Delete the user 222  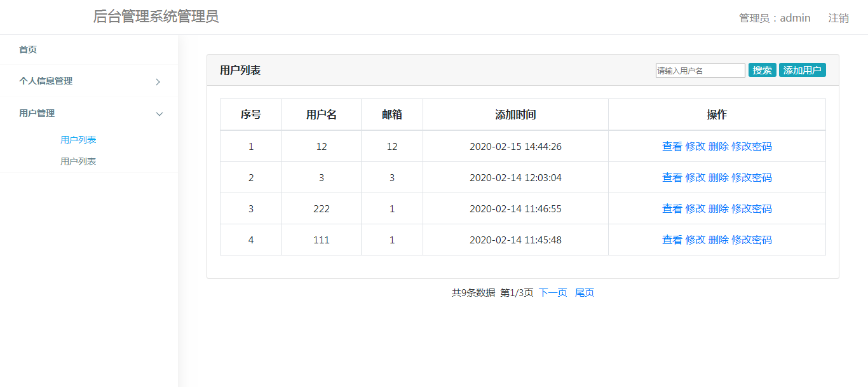pos(719,208)
